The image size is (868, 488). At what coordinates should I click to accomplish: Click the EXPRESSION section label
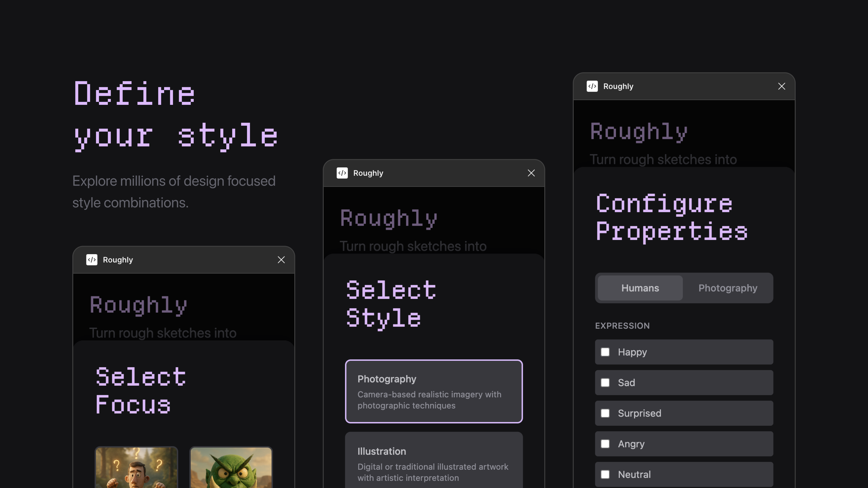pos(622,326)
